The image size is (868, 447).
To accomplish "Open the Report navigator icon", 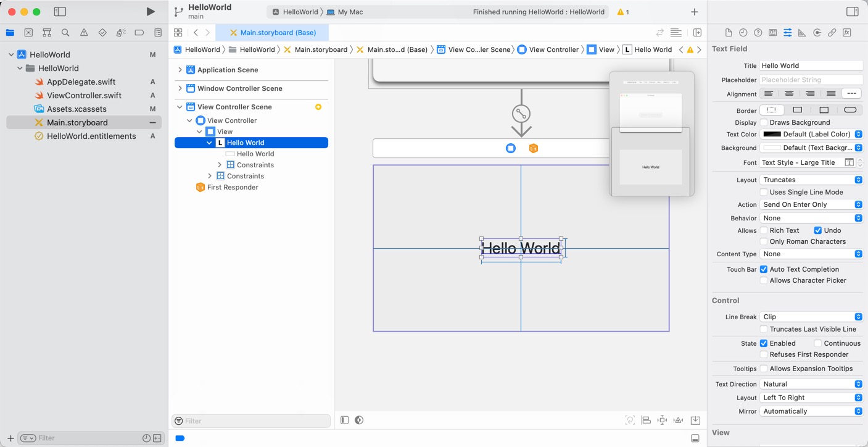I will coord(158,33).
